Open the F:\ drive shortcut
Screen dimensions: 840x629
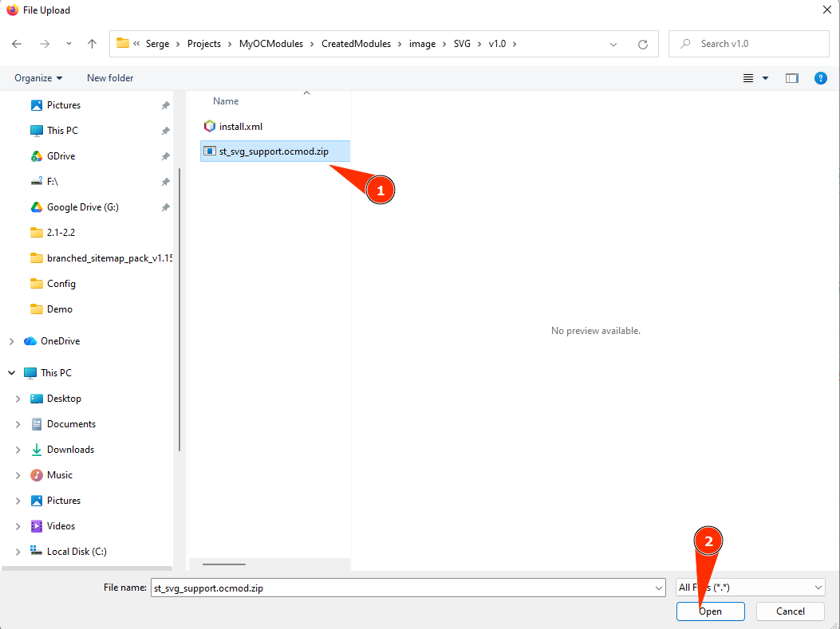click(52, 182)
